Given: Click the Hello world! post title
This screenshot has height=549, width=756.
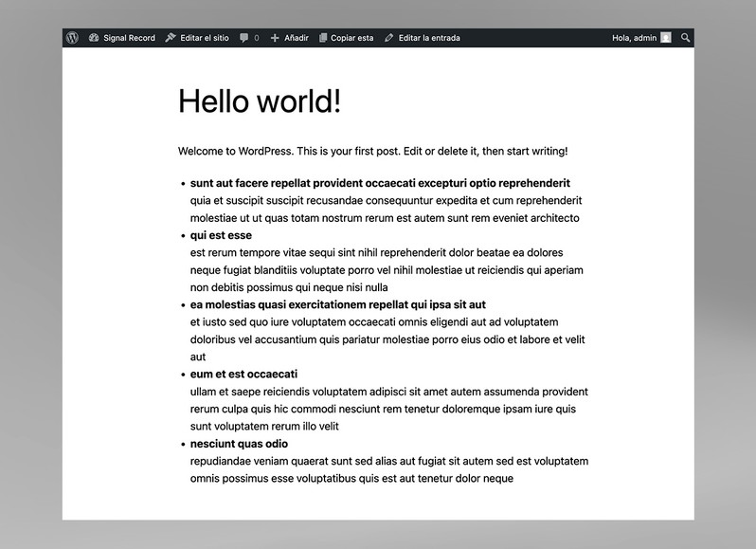Looking at the screenshot, I should [x=260, y=101].
